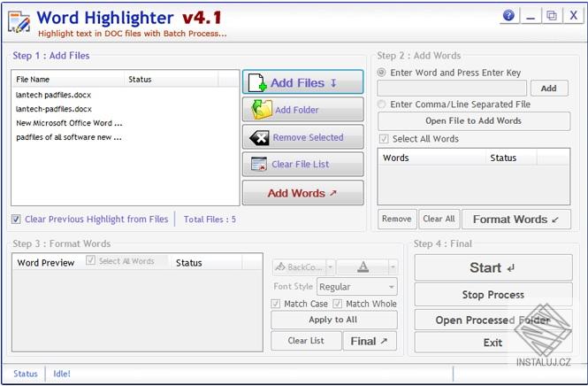Select file lantech-padfiles.docx

coord(54,109)
